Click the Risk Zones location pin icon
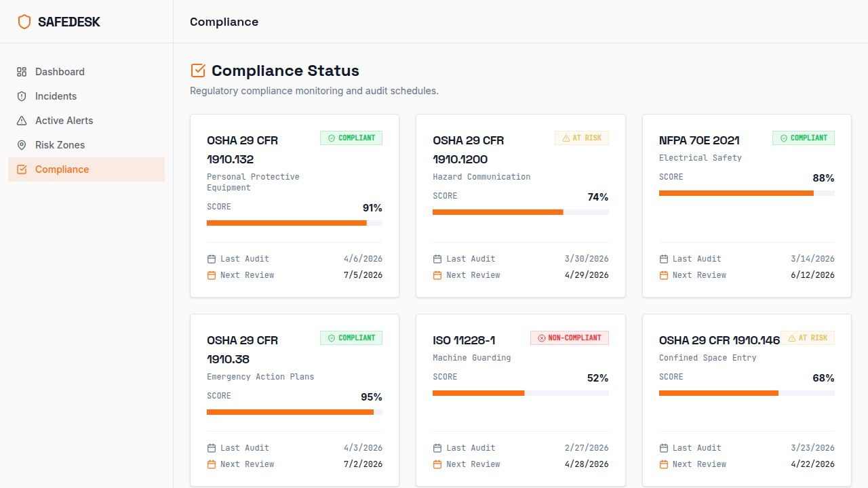Screen dimensions: 868x488 21,145
